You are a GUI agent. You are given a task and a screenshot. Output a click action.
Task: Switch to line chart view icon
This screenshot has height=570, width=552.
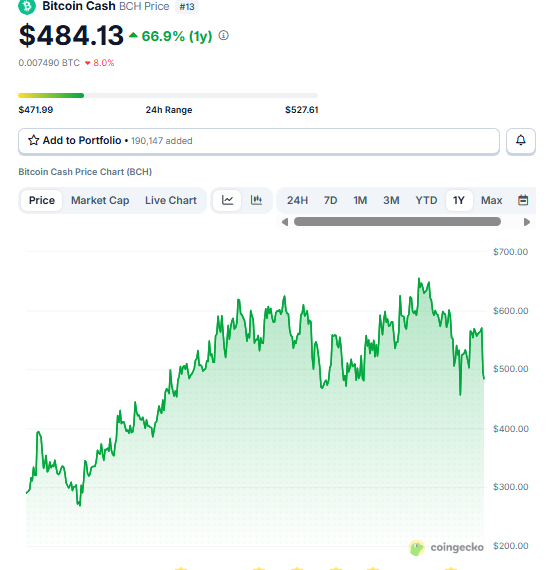click(227, 200)
